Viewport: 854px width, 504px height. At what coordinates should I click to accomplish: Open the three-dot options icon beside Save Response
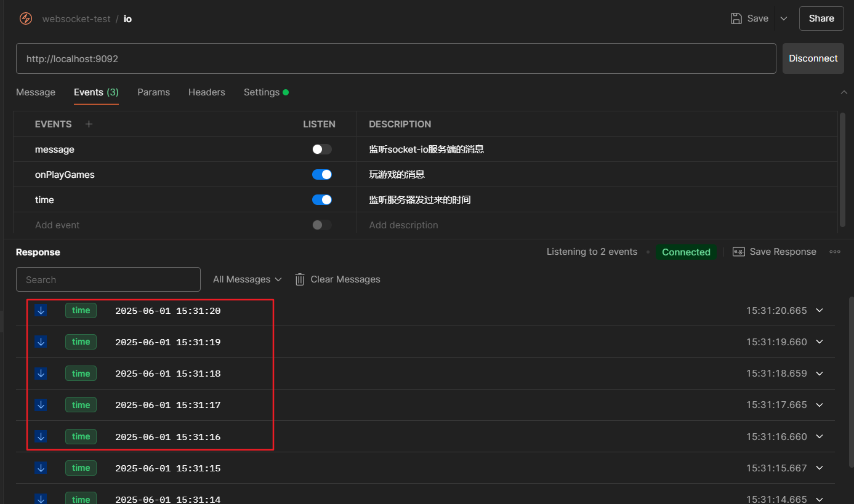835,251
